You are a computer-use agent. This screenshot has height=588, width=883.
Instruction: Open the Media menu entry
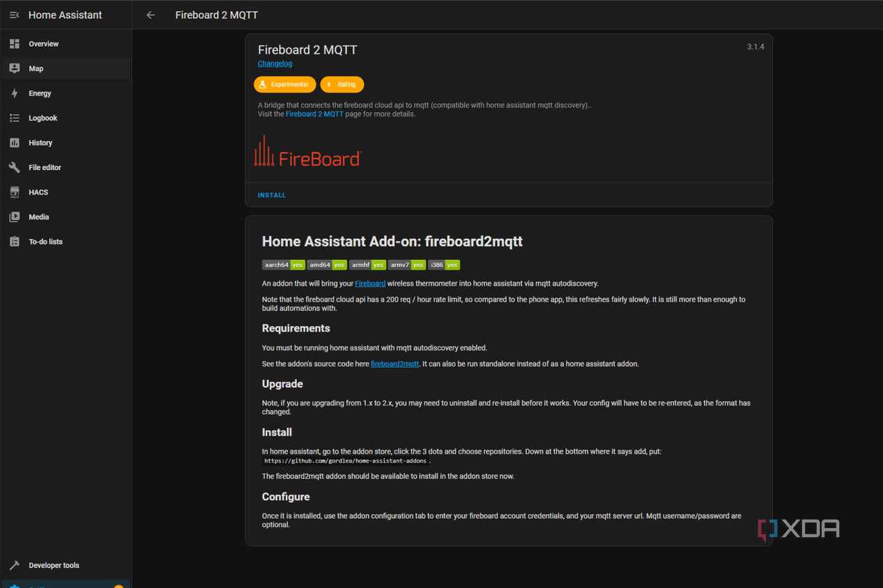66,217
